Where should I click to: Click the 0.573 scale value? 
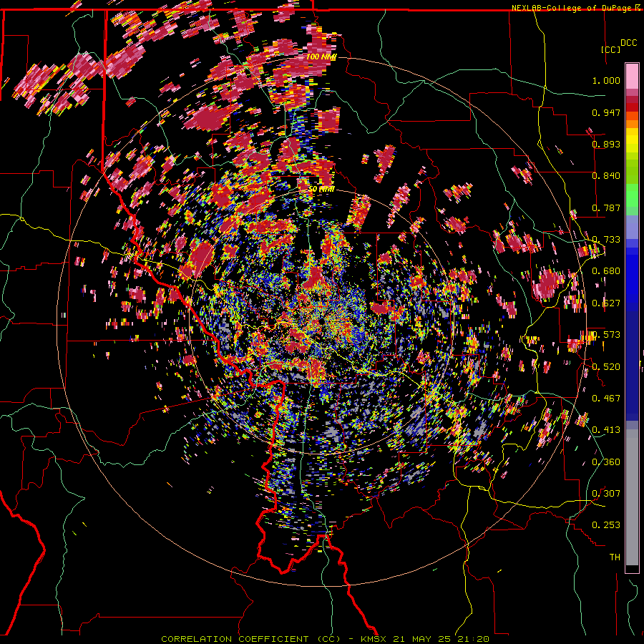(x=606, y=335)
